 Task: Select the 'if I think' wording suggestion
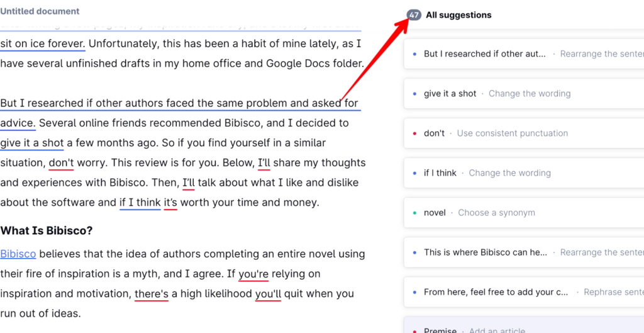(522, 173)
